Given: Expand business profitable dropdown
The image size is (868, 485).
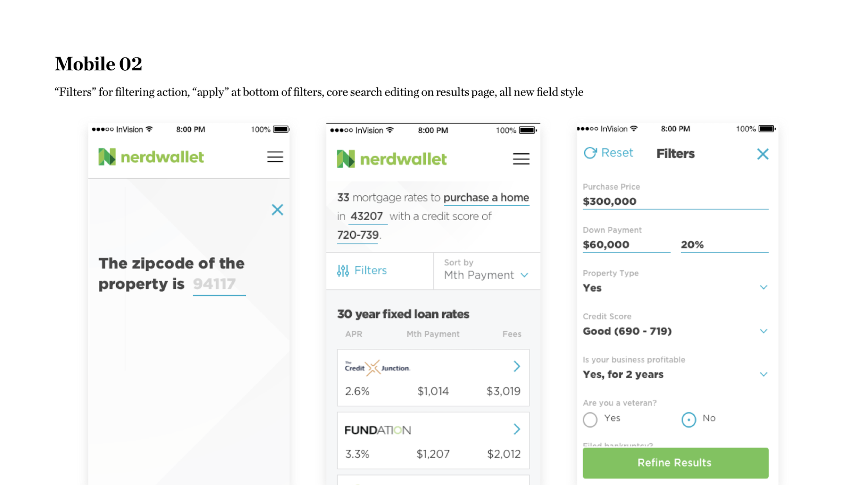Looking at the screenshot, I should coord(763,374).
